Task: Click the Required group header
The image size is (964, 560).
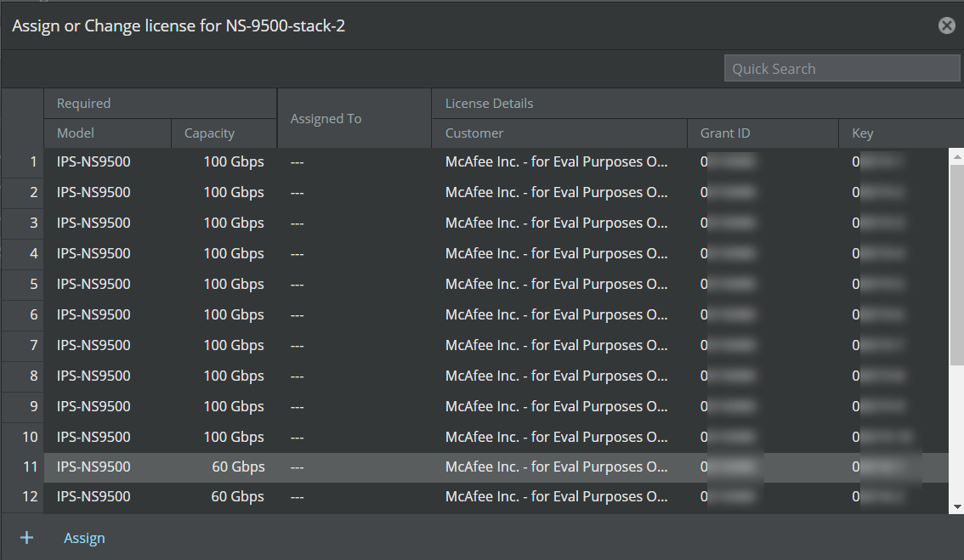Action: click(x=160, y=104)
